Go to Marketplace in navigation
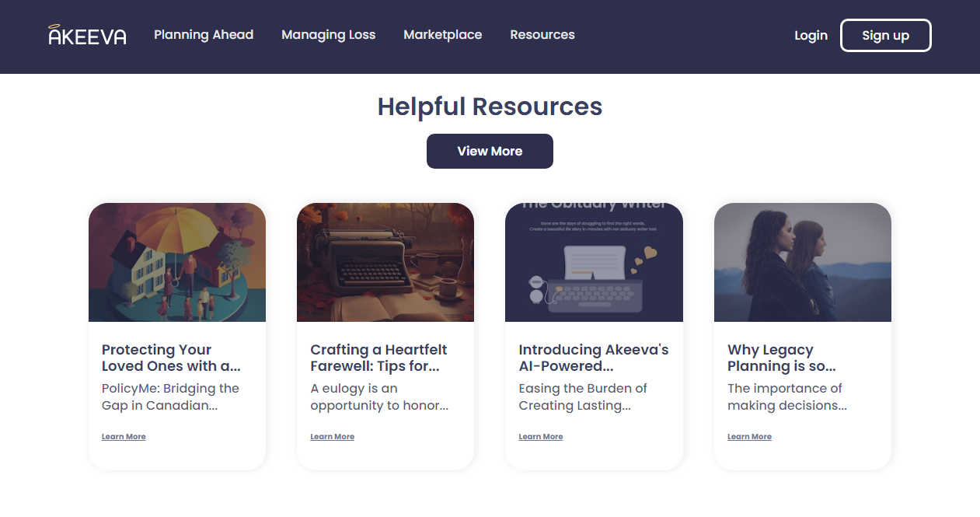Screen dimensions: 980x517 pyautogui.click(x=442, y=35)
